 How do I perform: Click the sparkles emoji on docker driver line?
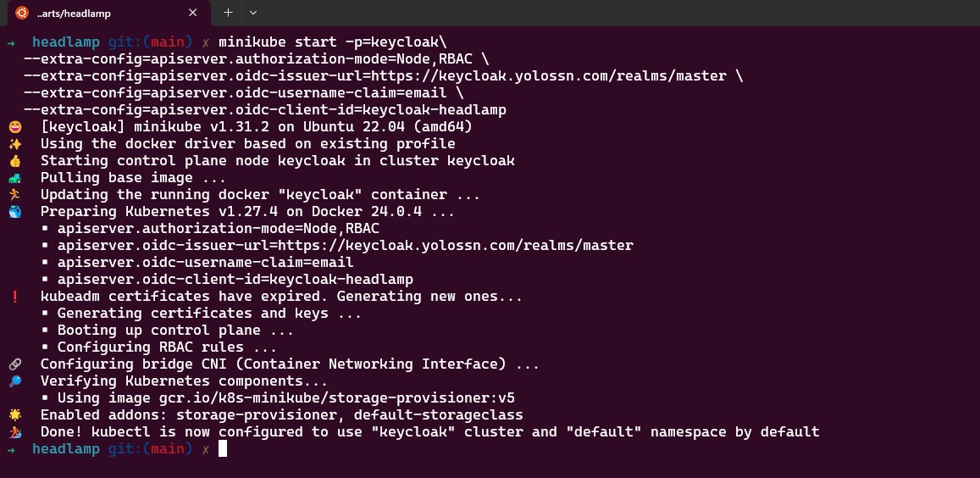click(x=14, y=144)
